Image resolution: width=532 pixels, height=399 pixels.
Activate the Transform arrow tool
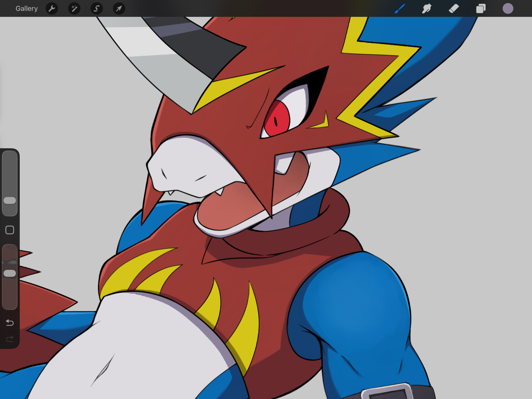click(x=119, y=9)
